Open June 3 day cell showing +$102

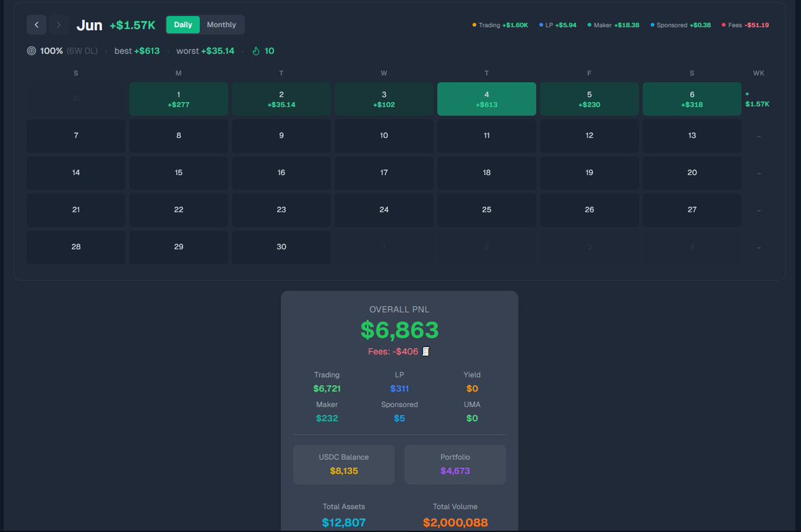[x=384, y=99]
